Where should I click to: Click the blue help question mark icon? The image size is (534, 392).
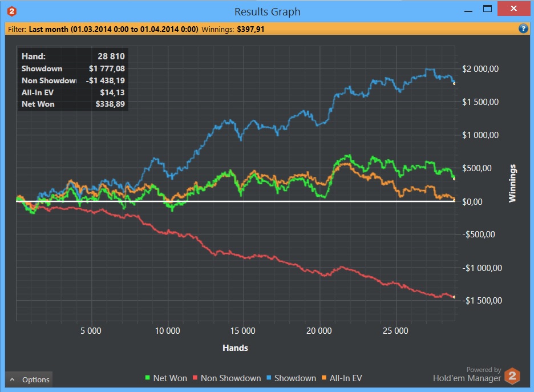[x=523, y=29]
